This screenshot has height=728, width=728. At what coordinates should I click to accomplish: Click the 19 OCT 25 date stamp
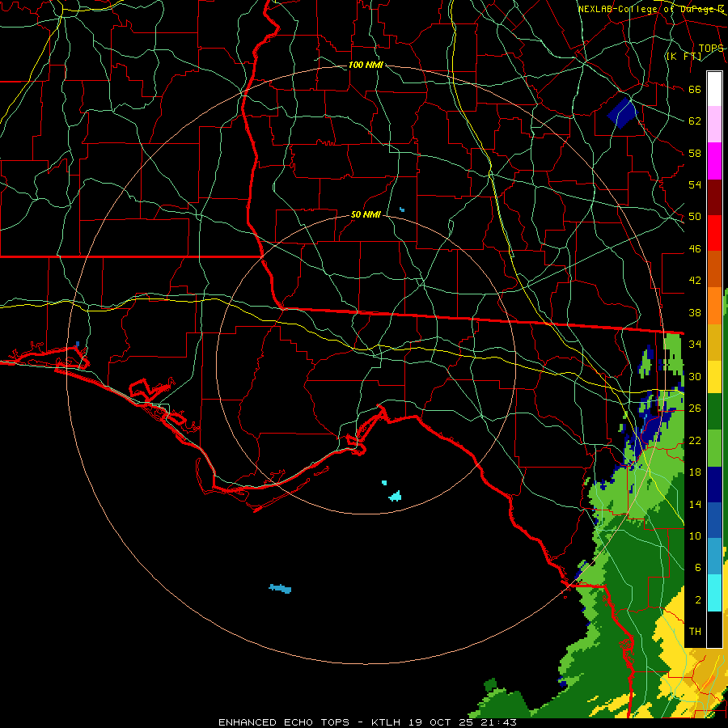point(442,722)
